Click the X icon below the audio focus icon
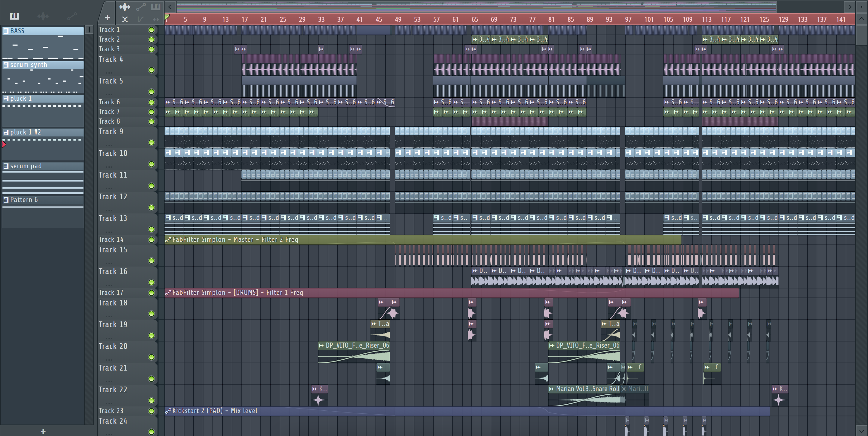 pyautogui.click(x=125, y=19)
